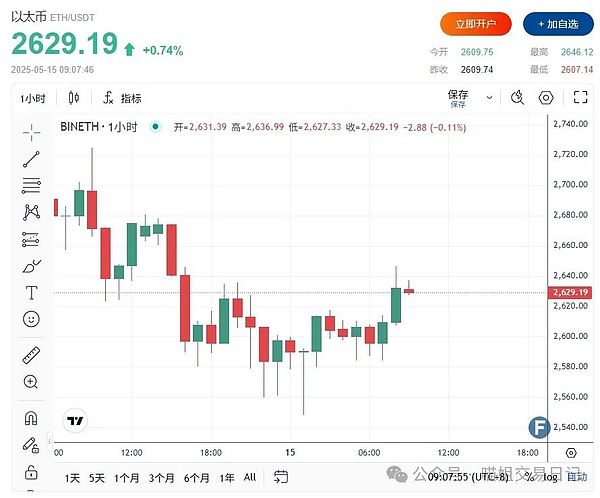Open the Fibonacci retracement tool
This screenshot has width=600, height=498.
[31, 185]
